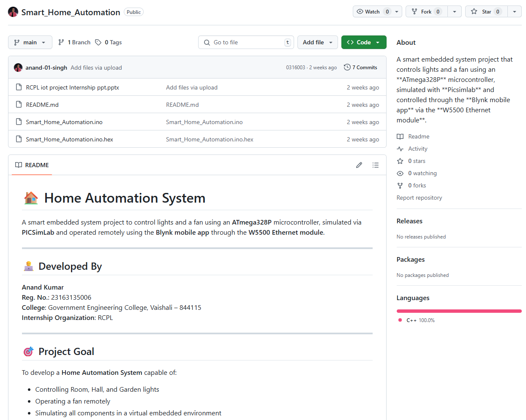Open the Packages heading link
The width and height of the screenshot is (526, 420).
tap(411, 260)
